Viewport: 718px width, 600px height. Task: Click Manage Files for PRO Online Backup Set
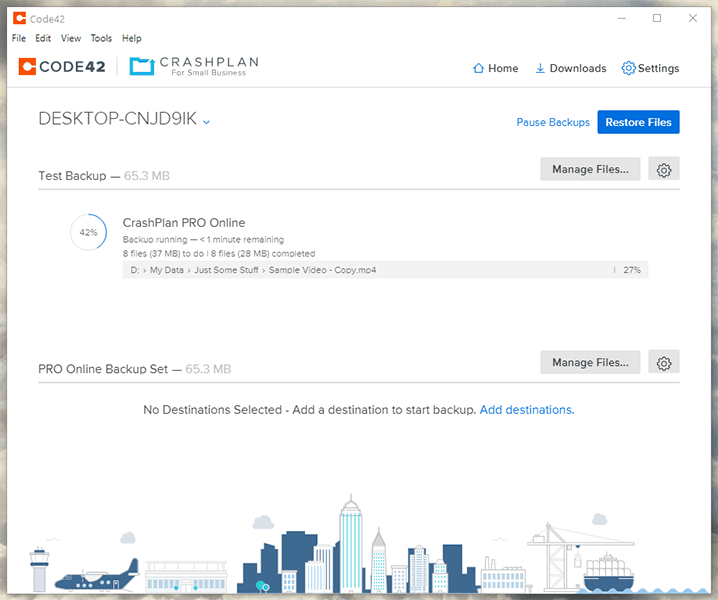point(590,362)
